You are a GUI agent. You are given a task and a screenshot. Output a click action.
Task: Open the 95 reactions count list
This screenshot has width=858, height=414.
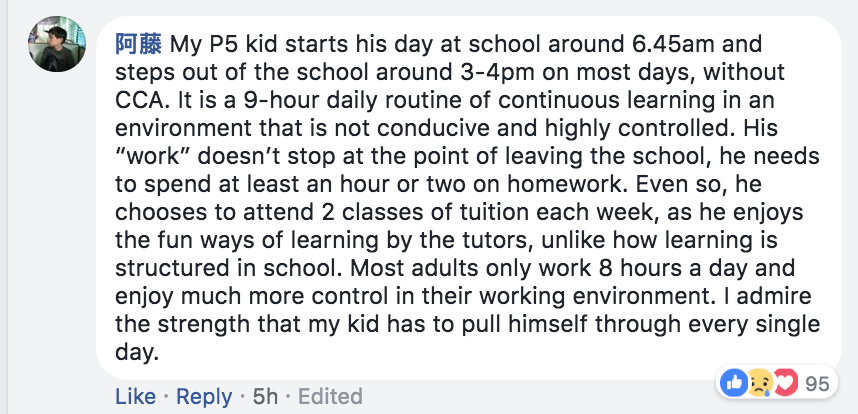click(817, 384)
